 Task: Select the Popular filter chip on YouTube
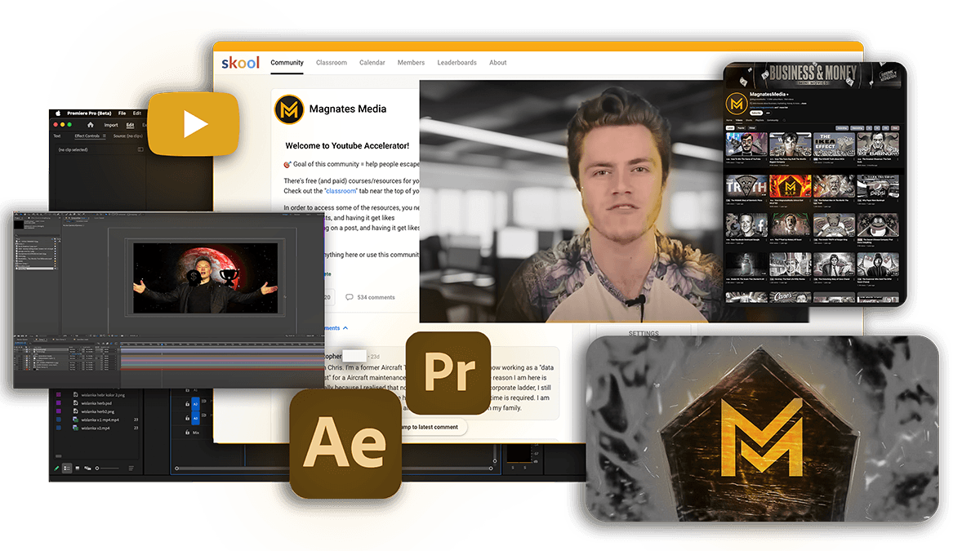click(x=742, y=128)
